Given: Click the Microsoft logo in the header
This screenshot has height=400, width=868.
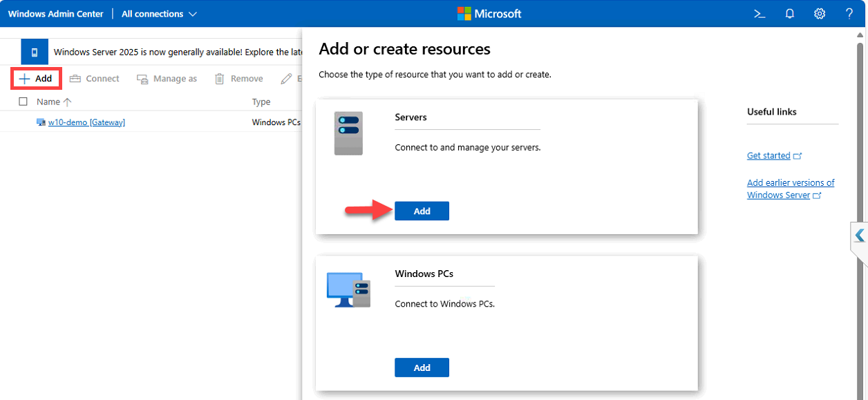Looking at the screenshot, I should click(489, 14).
